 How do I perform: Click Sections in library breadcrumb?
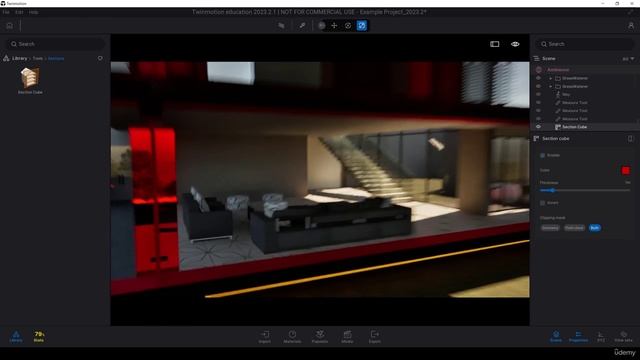click(x=56, y=58)
